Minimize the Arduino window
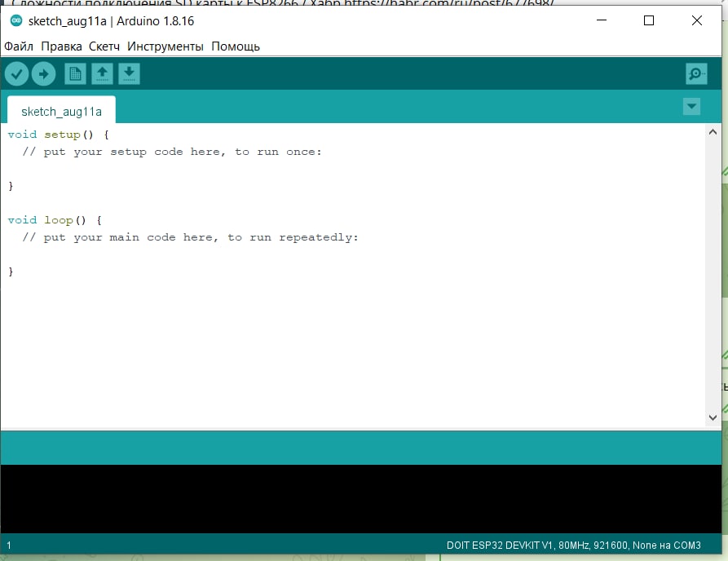Image resolution: width=728 pixels, height=561 pixels. click(x=602, y=20)
